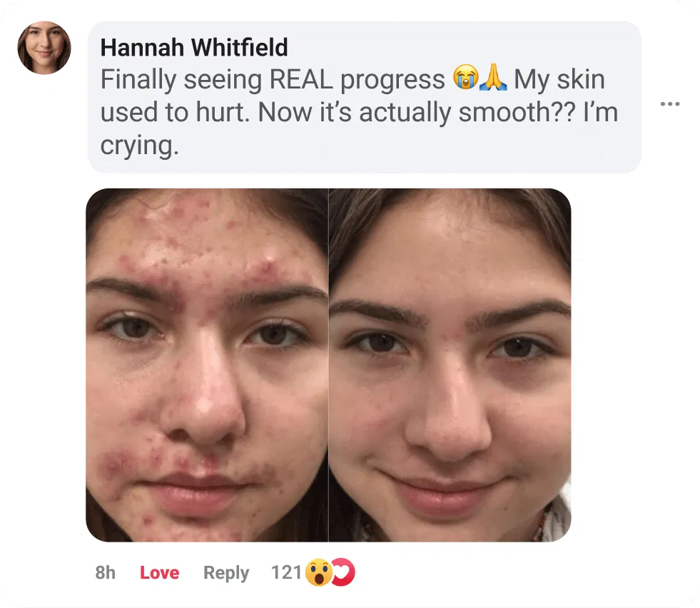The height and width of the screenshot is (608, 700).
Task: Click the smile in the after photo
Action: click(x=445, y=487)
